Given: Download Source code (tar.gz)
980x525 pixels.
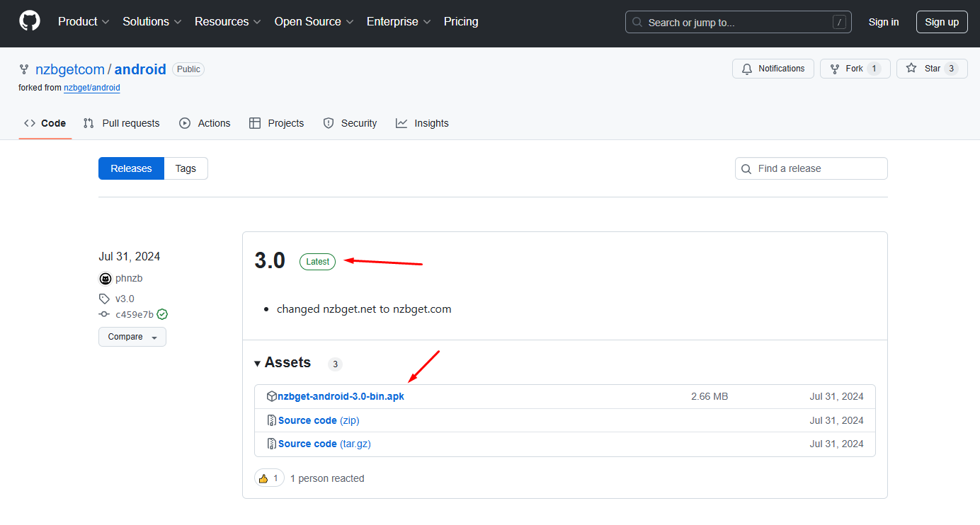Looking at the screenshot, I should (x=324, y=444).
